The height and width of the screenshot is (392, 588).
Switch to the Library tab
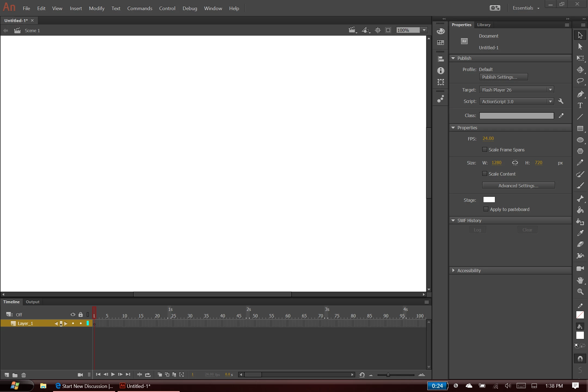pyautogui.click(x=483, y=24)
